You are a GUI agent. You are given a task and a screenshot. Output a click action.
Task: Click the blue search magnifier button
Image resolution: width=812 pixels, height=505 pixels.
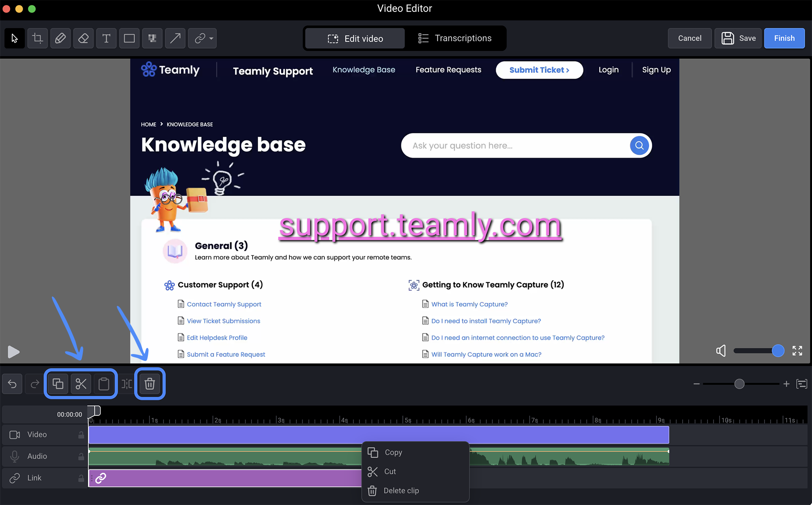pos(639,145)
